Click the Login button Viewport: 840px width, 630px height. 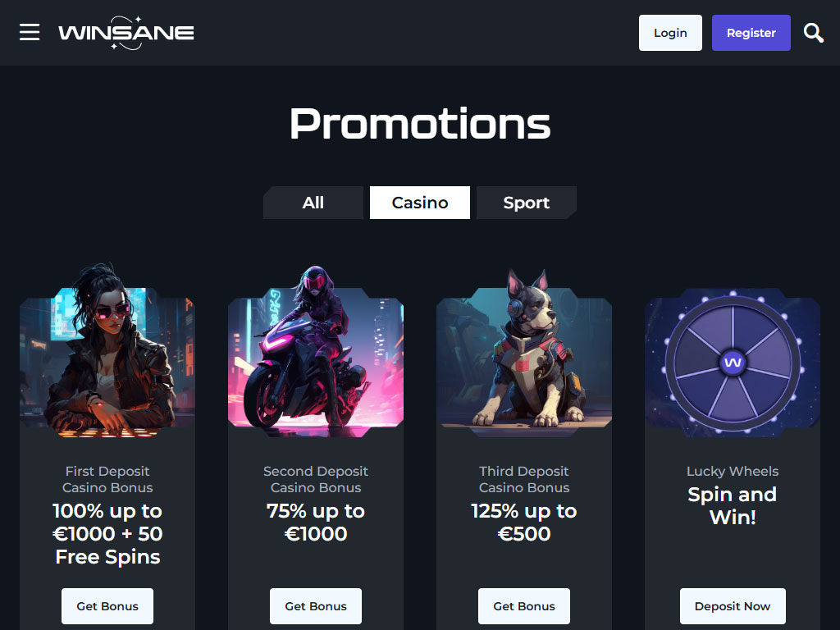click(x=670, y=33)
